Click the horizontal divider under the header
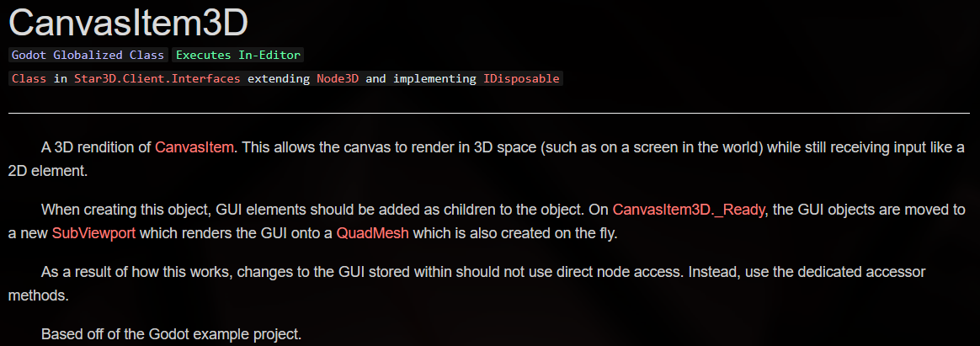This screenshot has height=346, width=980. pos(489,113)
